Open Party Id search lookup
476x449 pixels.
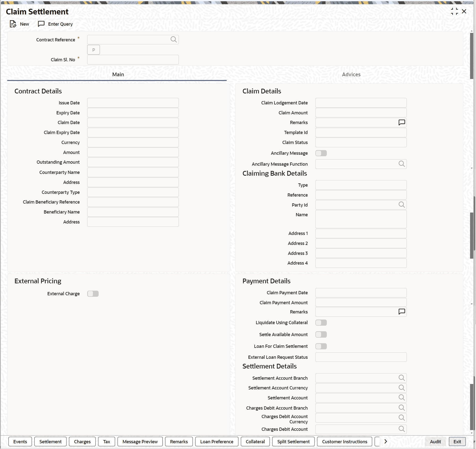[x=402, y=205]
